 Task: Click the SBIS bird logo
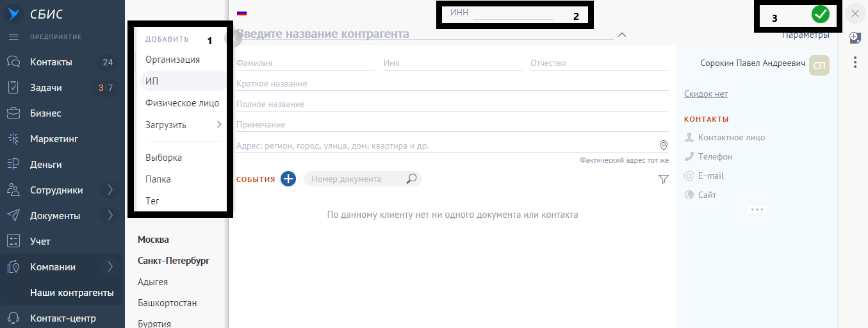click(x=13, y=13)
